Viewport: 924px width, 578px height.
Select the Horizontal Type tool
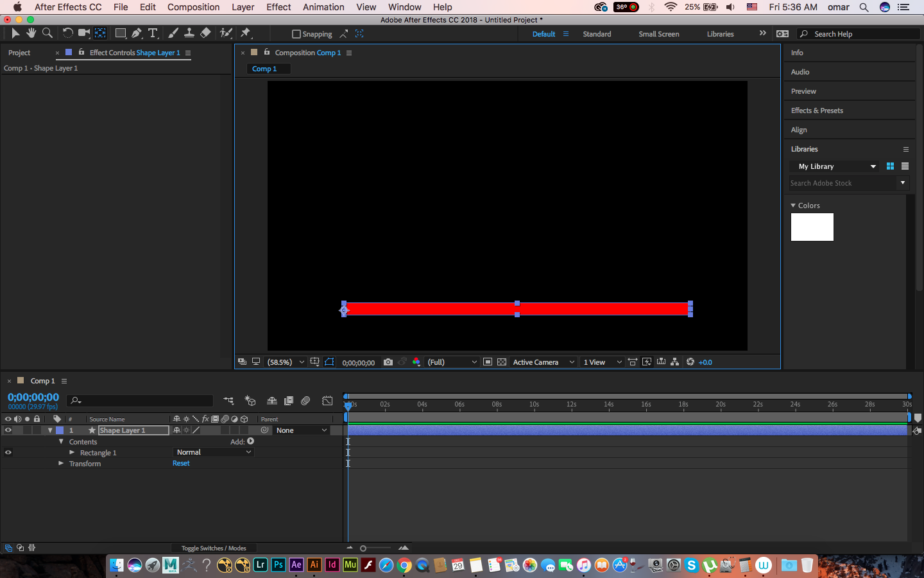pos(153,33)
